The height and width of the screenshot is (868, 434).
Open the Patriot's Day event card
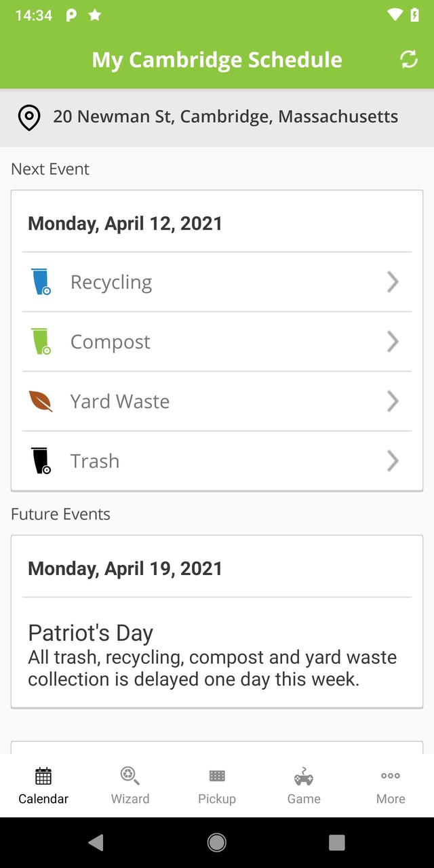point(217,654)
